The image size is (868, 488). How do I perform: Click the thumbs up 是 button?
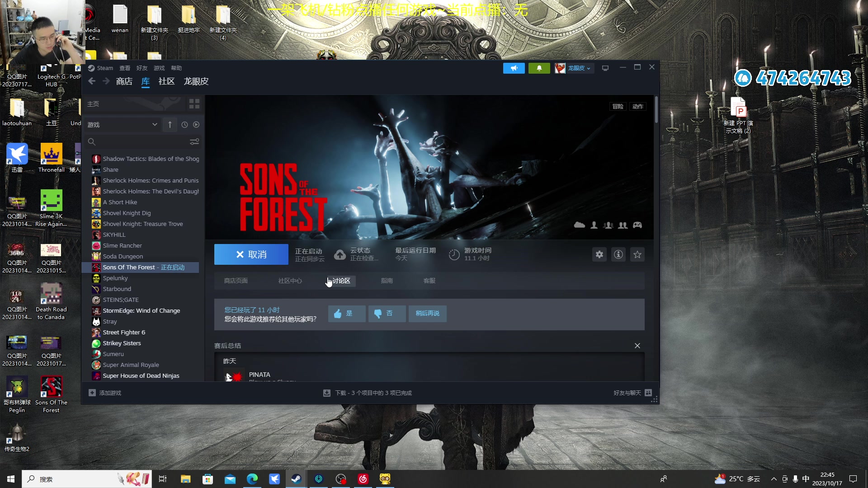[345, 313]
